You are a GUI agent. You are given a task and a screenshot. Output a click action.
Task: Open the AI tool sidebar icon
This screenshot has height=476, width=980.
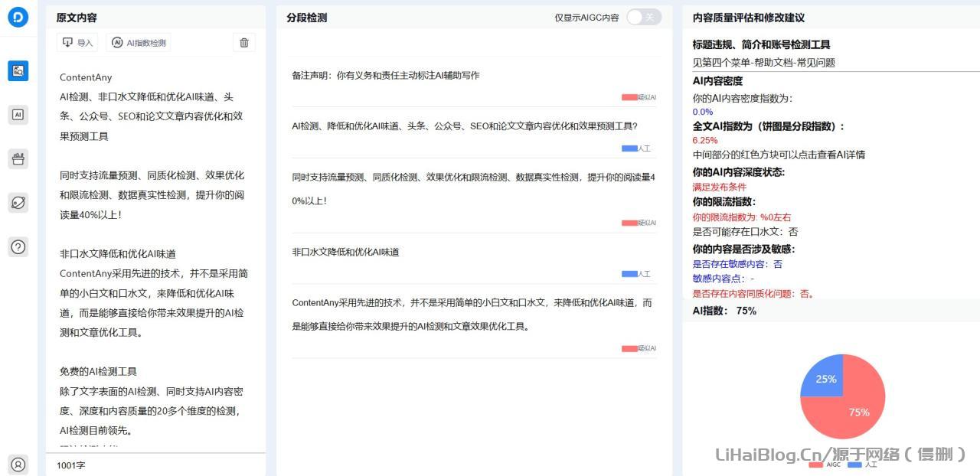18,115
